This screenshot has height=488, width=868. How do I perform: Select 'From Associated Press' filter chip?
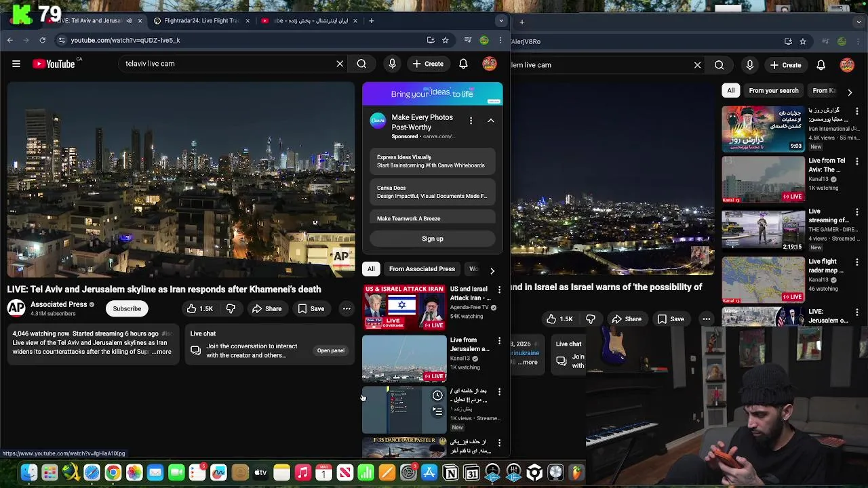click(x=422, y=269)
